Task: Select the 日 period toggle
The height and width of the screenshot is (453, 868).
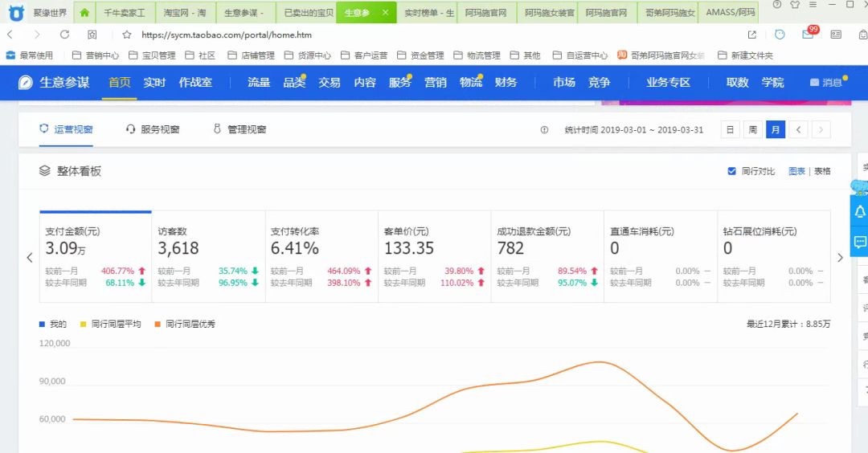Action: [730, 129]
